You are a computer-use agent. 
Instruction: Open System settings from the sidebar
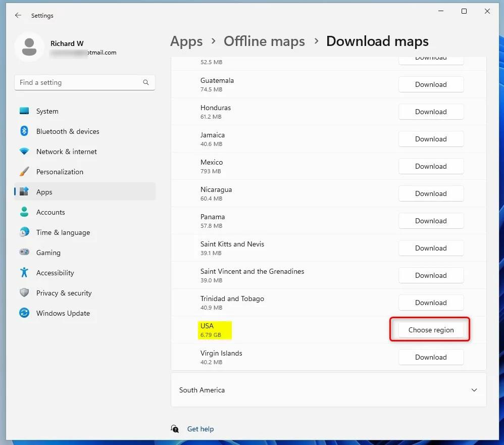click(x=47, y=111)
